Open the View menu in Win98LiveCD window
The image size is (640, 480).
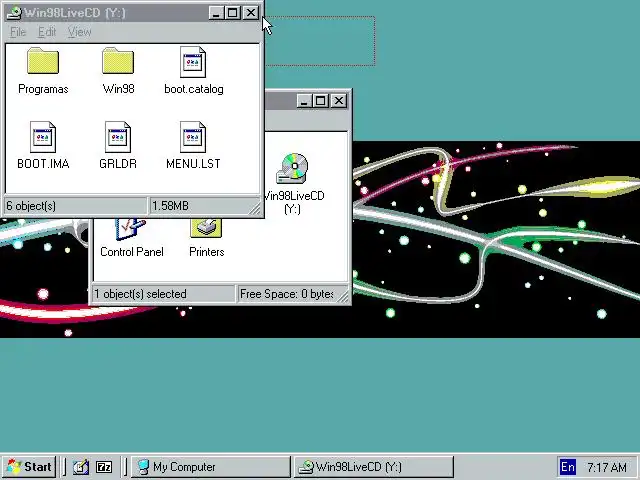[x=80, y=32]
